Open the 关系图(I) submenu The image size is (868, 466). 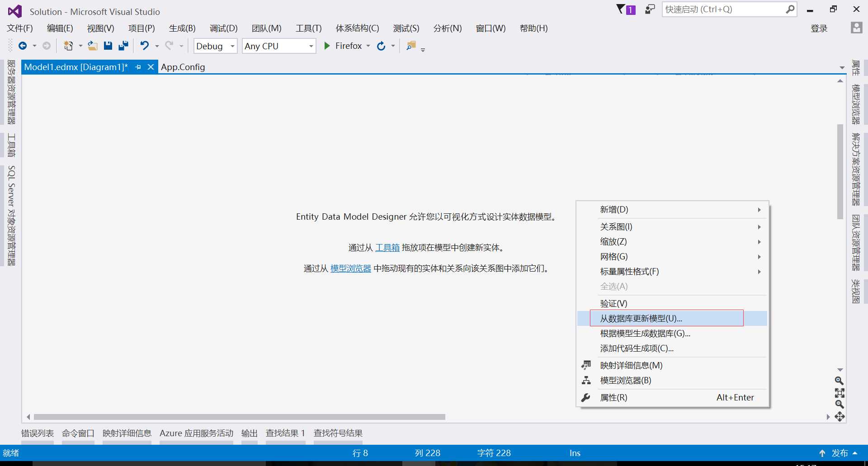click(672, 227)
